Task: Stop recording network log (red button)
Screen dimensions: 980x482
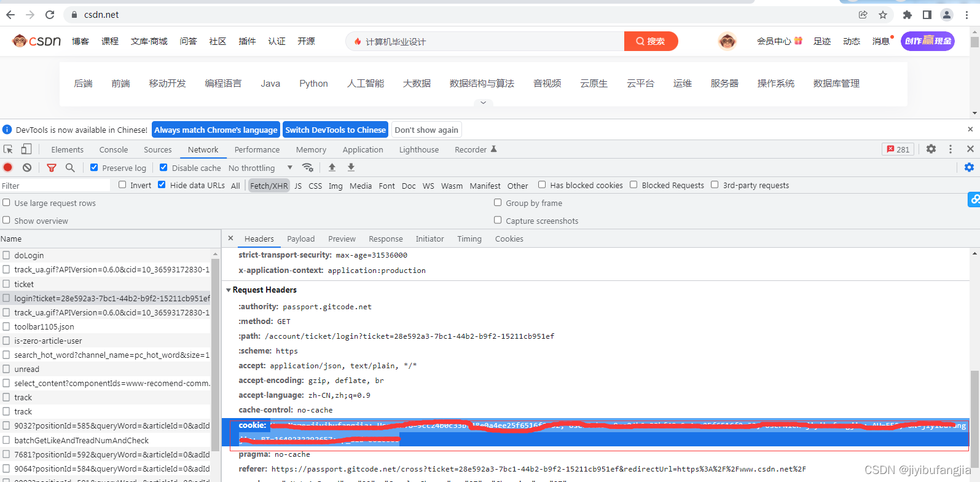Action: [x=8, y=167]
